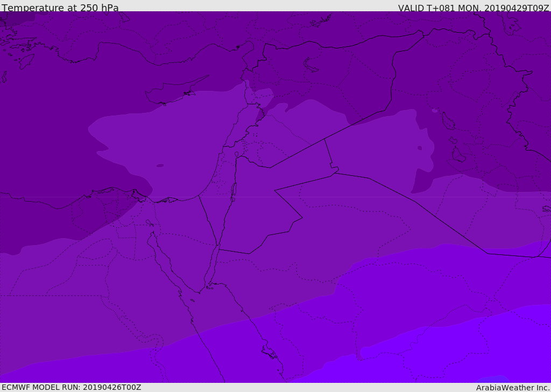
Task: Click the 'ArabiaWeather Inc.' credit text
Action: click(x=512, y=388)
